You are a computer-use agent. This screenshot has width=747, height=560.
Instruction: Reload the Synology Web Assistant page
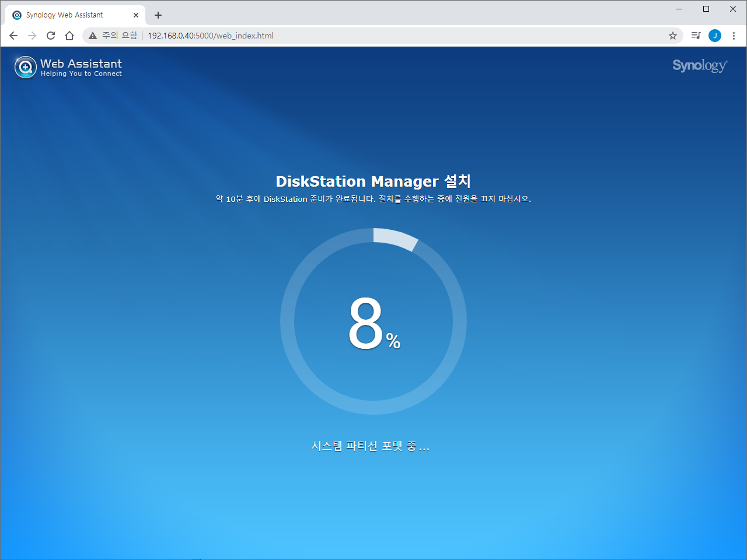click(x=51, y=36)
